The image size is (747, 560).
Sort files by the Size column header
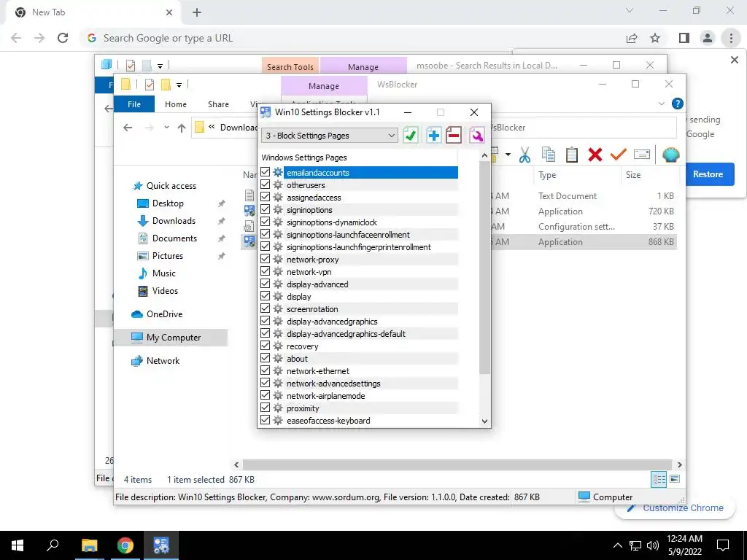pos(633,175)
